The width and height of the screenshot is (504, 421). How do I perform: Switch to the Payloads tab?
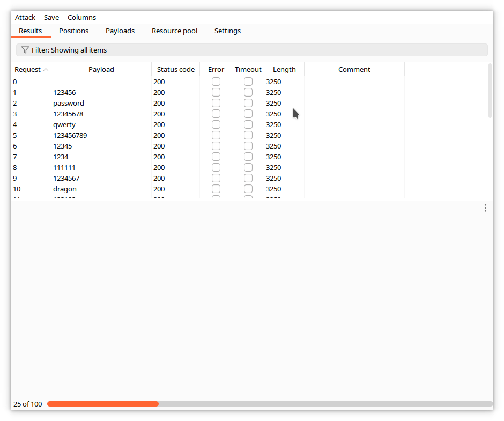120,31
